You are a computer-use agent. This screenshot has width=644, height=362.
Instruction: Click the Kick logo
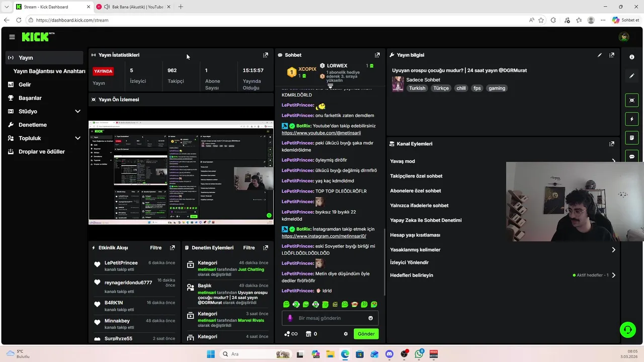(x=37, y=37)
